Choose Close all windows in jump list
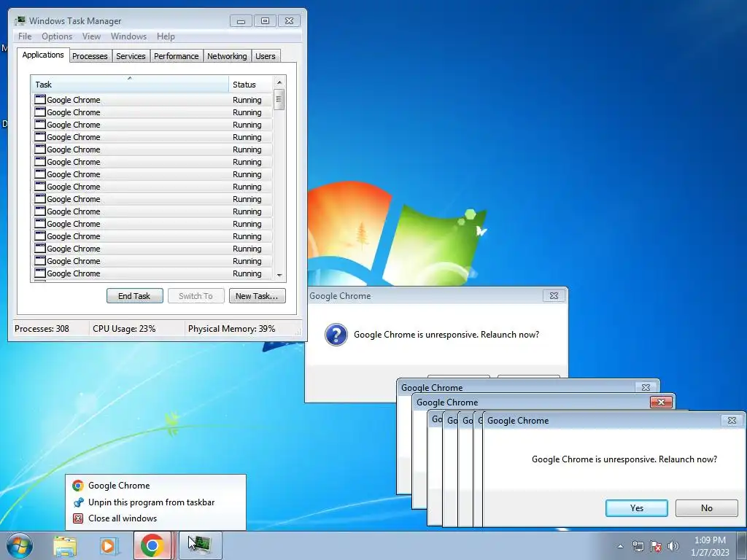Viewport: 747px width, 560px height. click(156, 518)
